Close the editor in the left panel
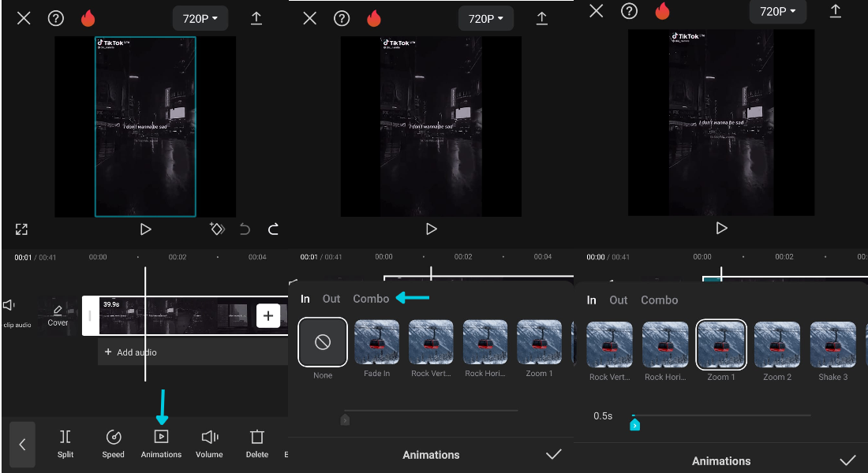The height and width of the screenshot is (473, 868). tap(23, 18)
